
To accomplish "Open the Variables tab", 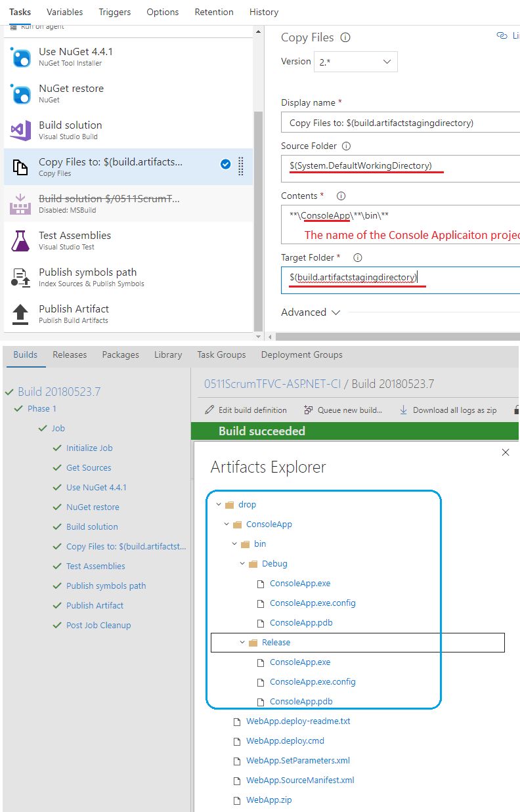I will point(65,12).
